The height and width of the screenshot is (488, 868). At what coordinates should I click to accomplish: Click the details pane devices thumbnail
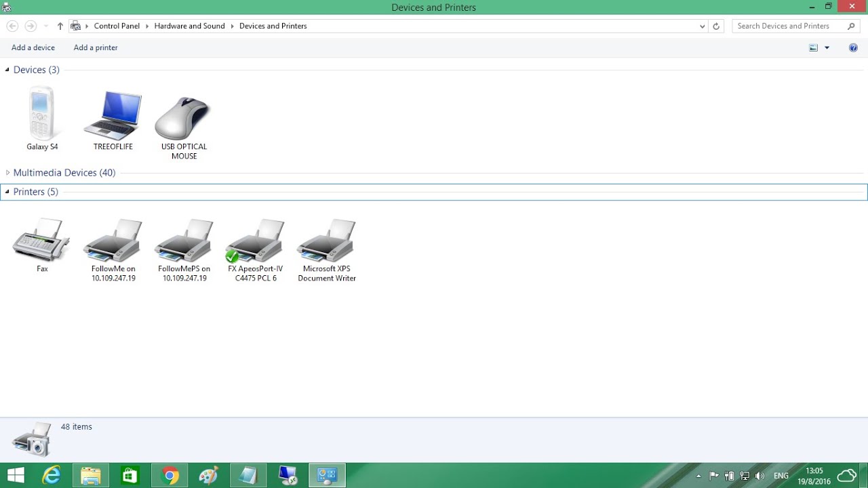point(31,439)
